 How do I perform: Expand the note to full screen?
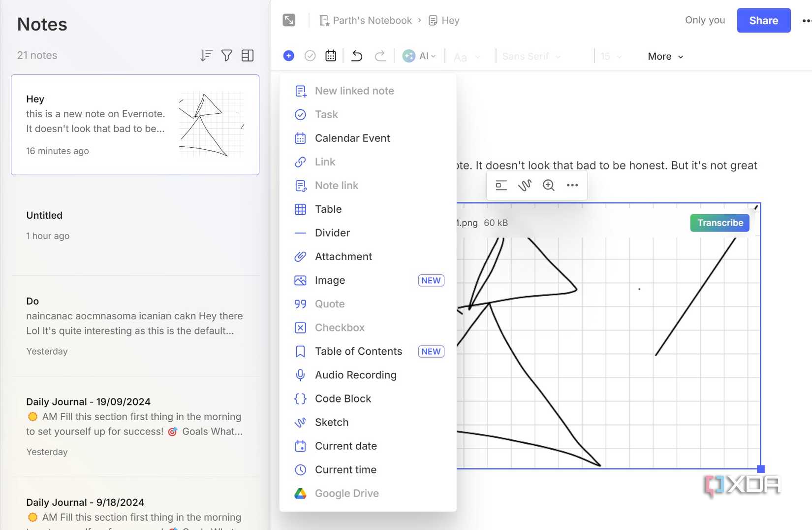pyautogui.click(x=289, y=20)
